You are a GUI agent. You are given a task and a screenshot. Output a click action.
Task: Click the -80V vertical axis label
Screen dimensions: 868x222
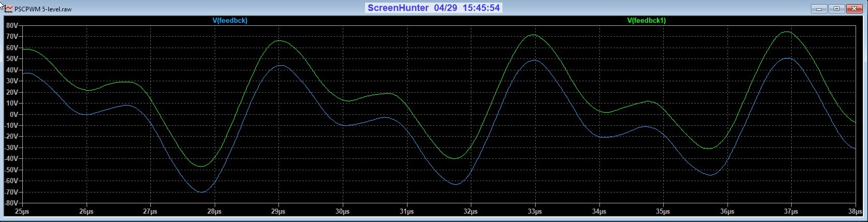(11, 203)
